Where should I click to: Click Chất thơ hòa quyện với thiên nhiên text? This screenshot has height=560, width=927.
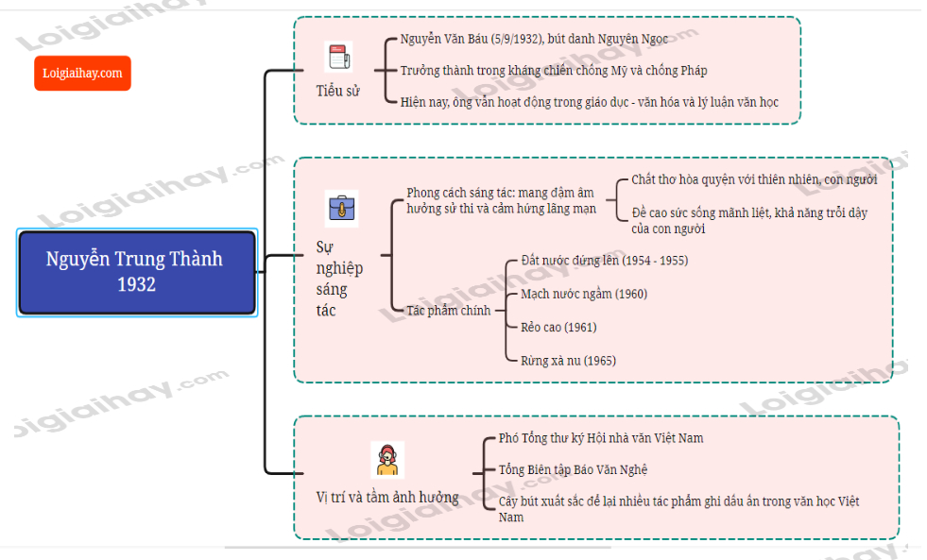pos(754,179)
